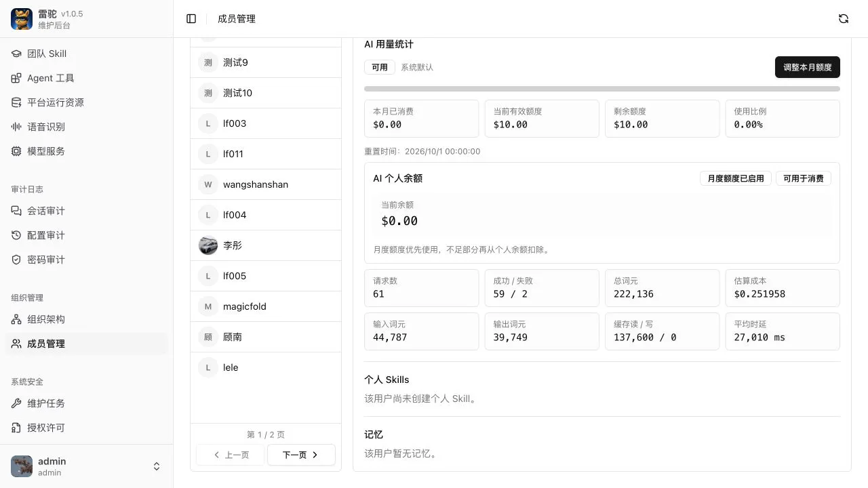868x488 pixels.
Task: Open 平台运行资源 page
Action: tap(86, 102)
